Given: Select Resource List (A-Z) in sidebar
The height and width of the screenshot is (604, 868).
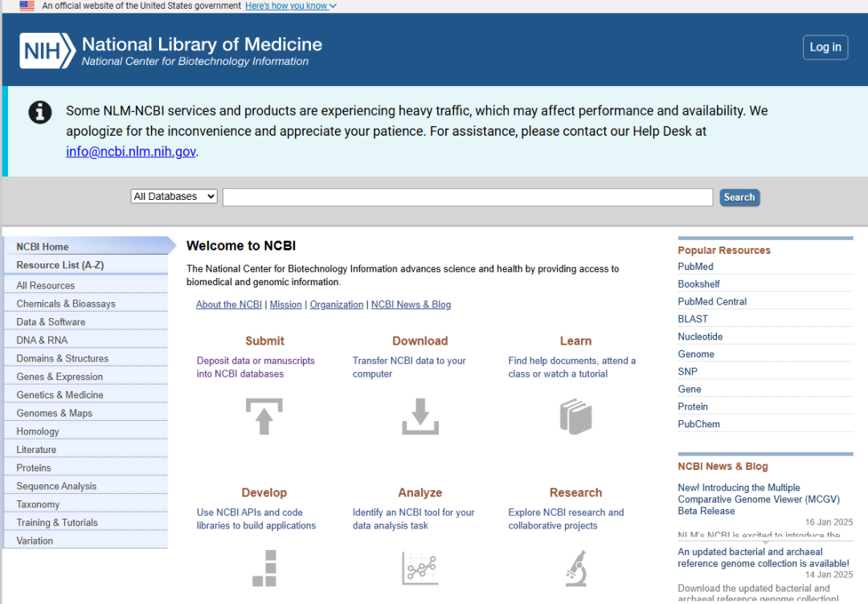Looking at the screenshot, I should [x=60, y=265].
